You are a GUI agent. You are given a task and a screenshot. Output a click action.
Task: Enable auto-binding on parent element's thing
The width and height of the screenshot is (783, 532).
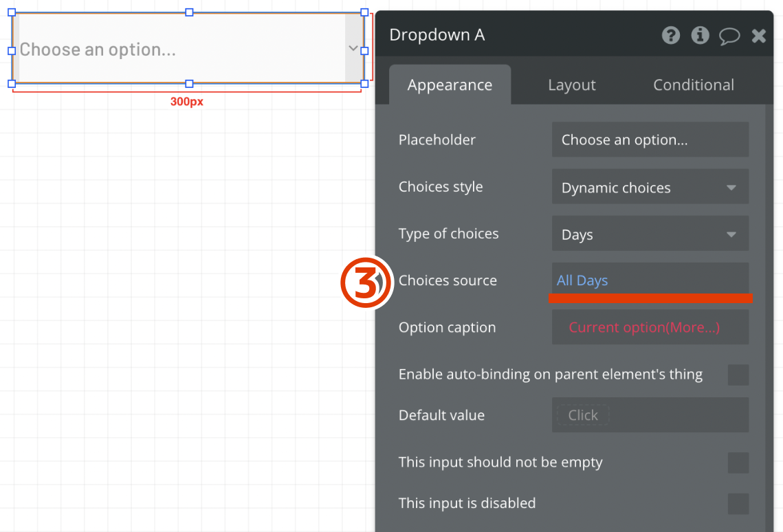click(x=738, y=375)
